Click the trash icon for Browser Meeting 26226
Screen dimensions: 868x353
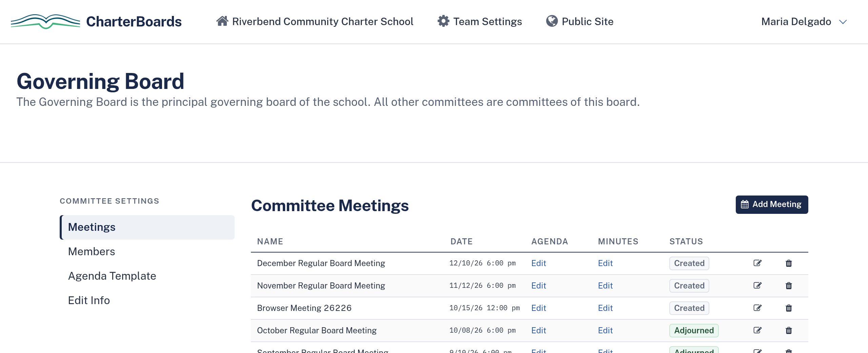pyautogui.click(x=789, y=308)
